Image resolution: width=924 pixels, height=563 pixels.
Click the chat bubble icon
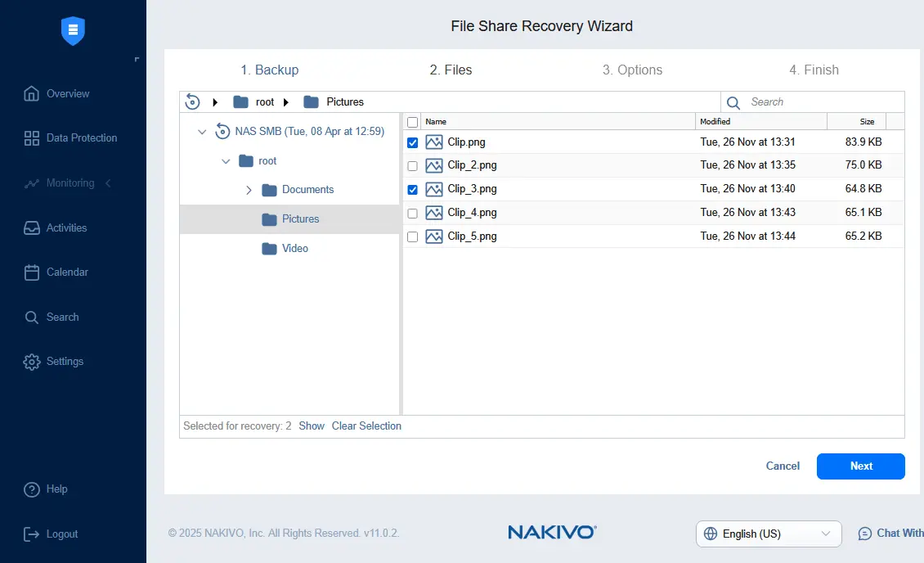click(864, 534)
